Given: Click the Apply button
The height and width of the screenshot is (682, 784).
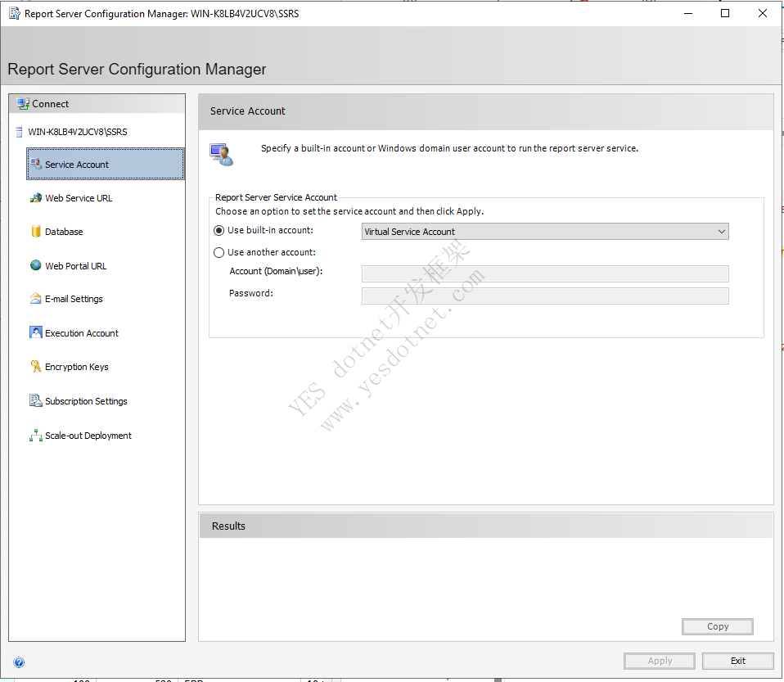Looking at the screenshot, I should click(x=660, y=661).
